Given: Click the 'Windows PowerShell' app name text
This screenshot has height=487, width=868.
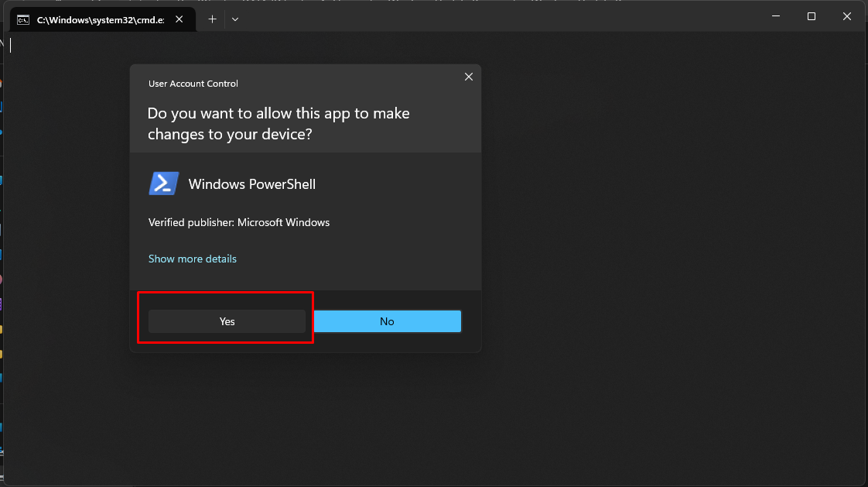Looking at the screenshot, I should pos(252,184).
